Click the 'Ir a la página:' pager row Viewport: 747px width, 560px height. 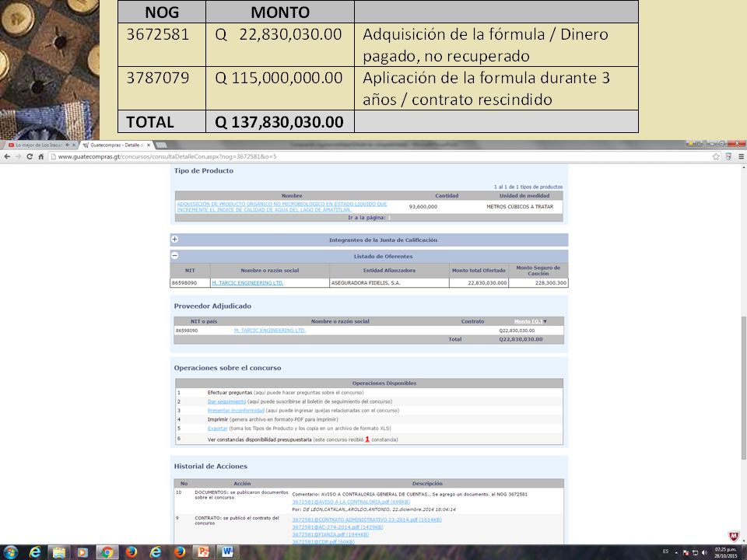[x=369, y=218]
